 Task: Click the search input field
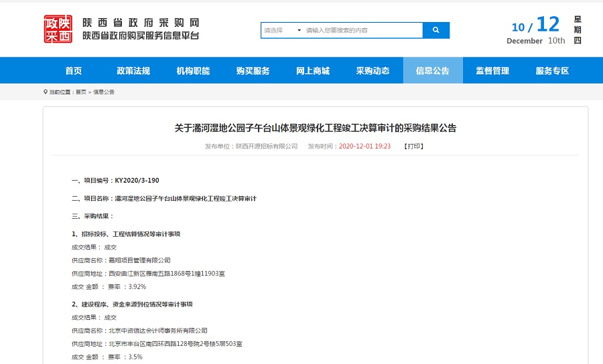click(362, 30)
